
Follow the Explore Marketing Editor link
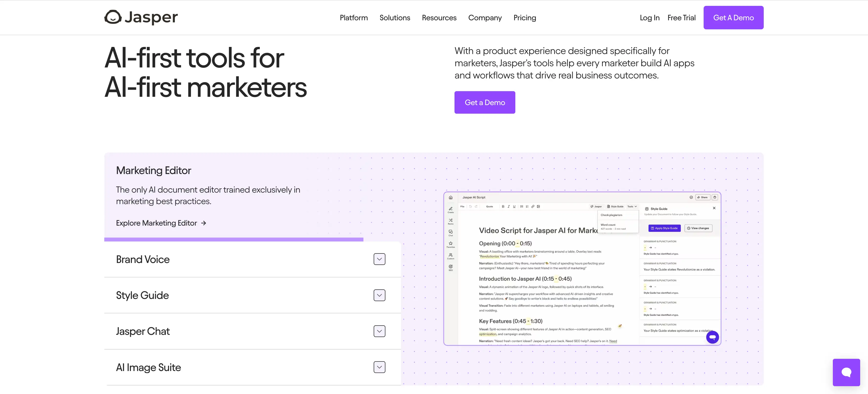click(161, 223)
